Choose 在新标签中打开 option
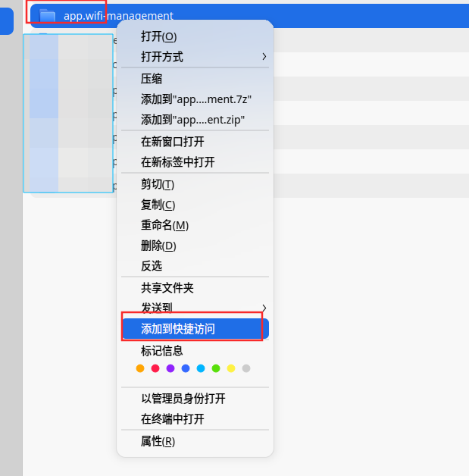 [x=195, y=162]
